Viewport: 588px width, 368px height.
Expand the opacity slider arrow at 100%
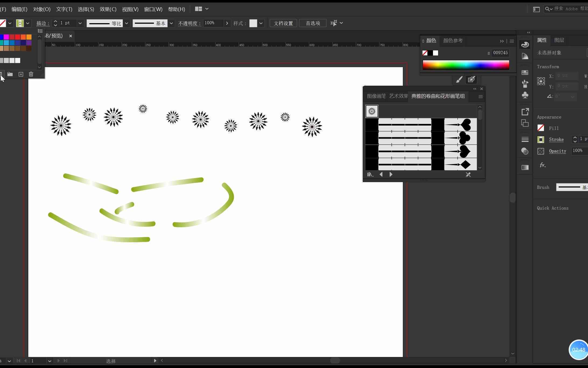[227, 23]
